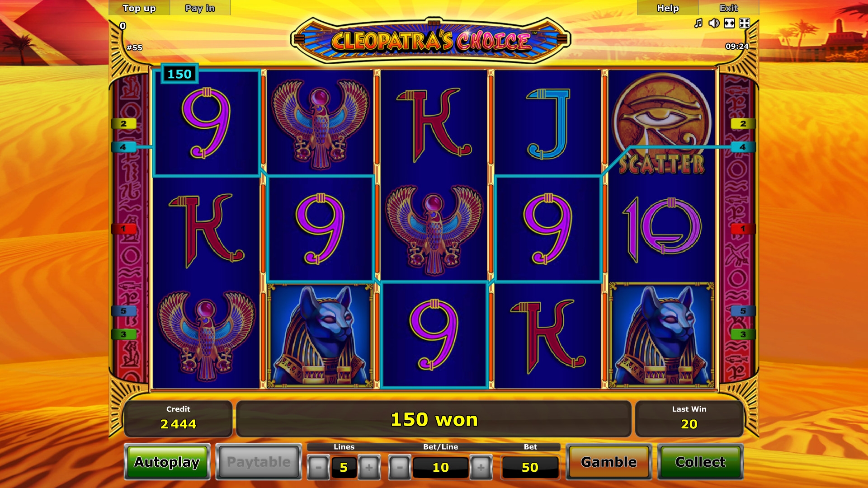Click the Exit button
Image resolution: width=868 pixels, height=488 pixels.
tap(729, 8)
